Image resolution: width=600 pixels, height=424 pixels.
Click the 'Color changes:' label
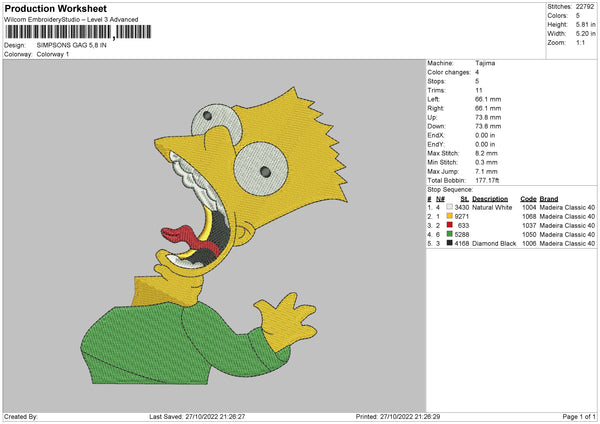coord(449,72)
